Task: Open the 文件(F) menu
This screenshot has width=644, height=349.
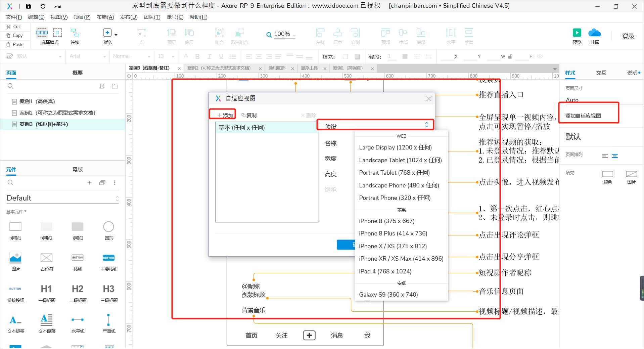Action: 14,17
